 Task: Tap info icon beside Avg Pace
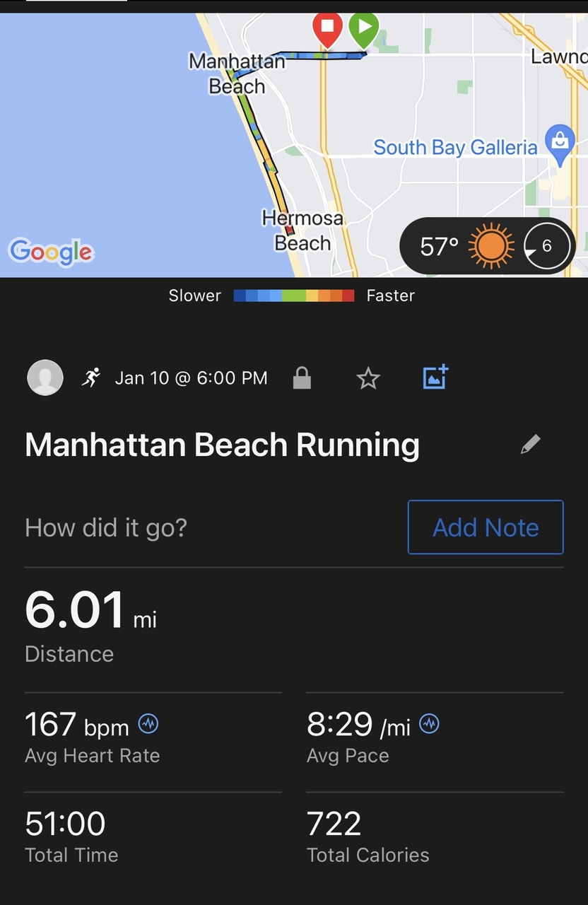point(430,723)
